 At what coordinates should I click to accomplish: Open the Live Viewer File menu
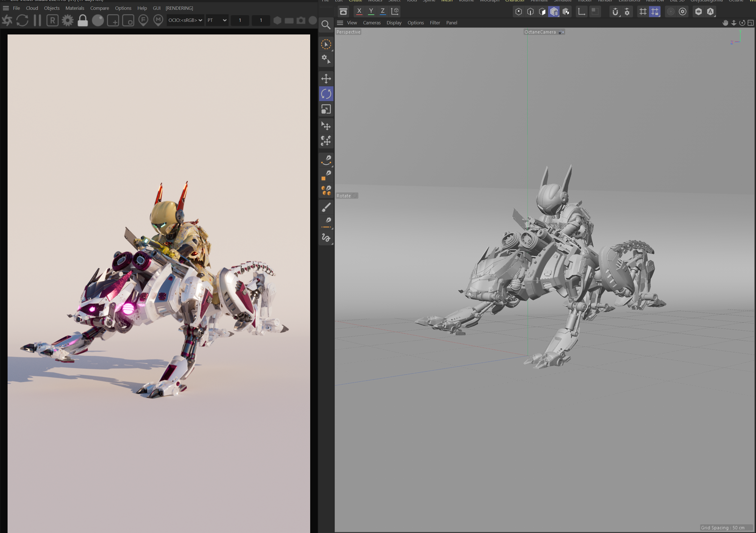(17, 8)
